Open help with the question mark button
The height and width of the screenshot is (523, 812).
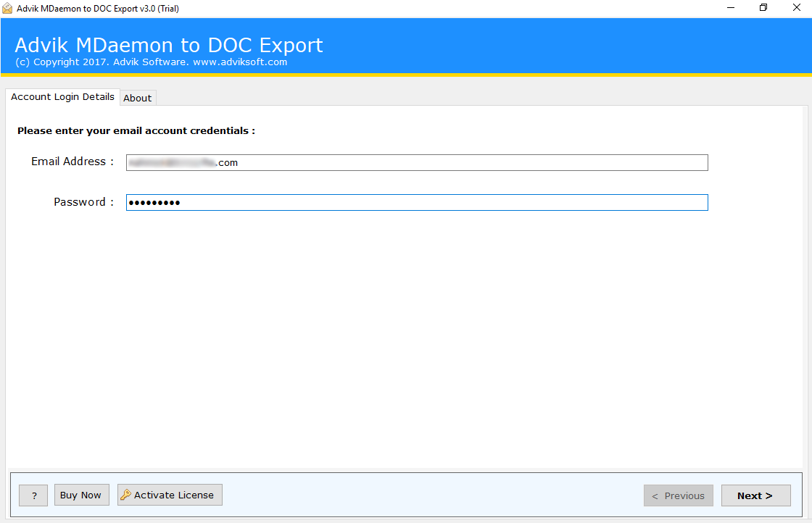(x=33, y=495)
